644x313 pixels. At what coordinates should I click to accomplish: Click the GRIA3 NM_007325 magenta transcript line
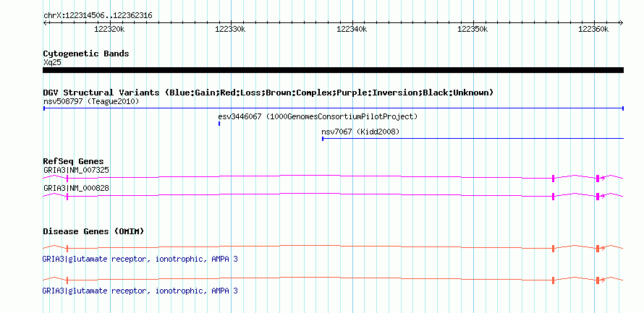pos(333,178)
